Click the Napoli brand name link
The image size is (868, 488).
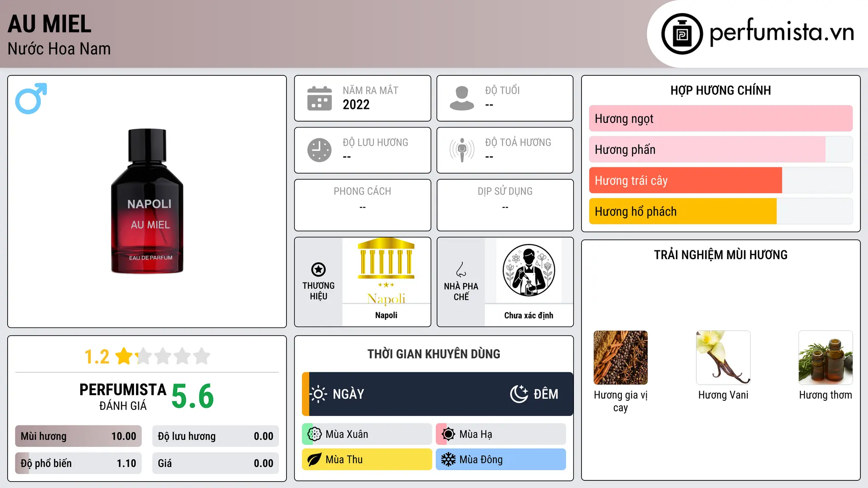pos(386,315)
